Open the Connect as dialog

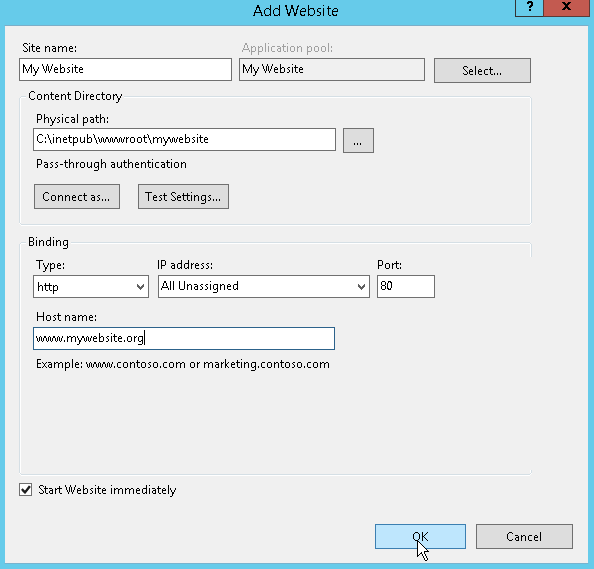pyautogui.click(x=77, y=197)
